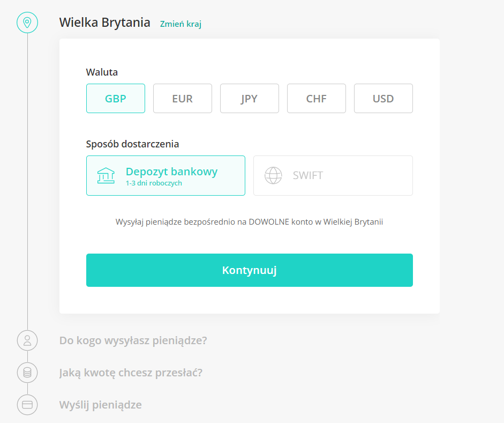Open the Zmień kraj link
This screenshot has width=504, height=423.
tap(180, 24)
